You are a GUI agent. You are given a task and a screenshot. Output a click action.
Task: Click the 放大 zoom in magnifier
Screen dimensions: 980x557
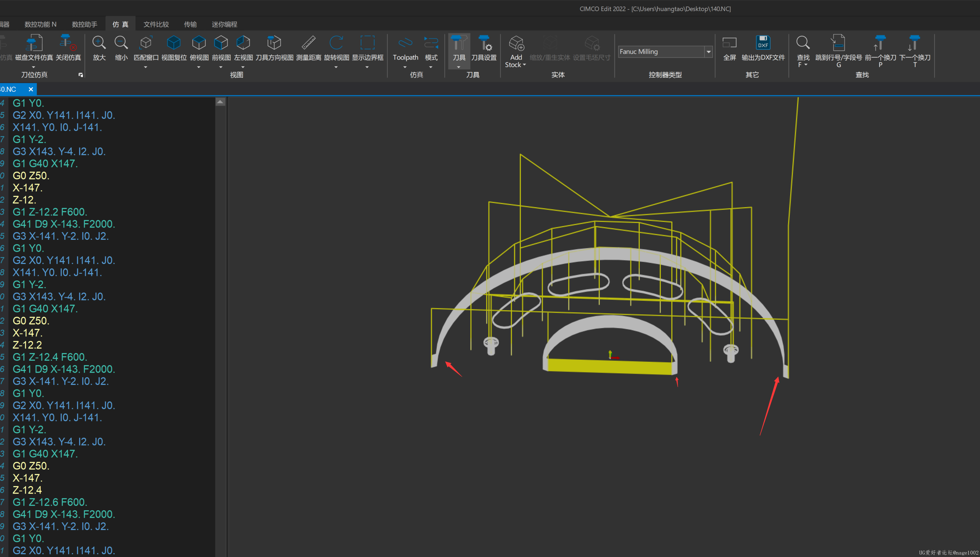[x=99, y=43]
